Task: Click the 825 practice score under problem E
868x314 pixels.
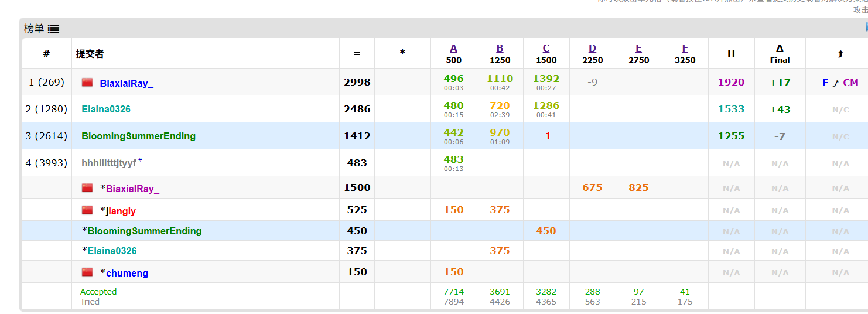Action: (638, 187)
